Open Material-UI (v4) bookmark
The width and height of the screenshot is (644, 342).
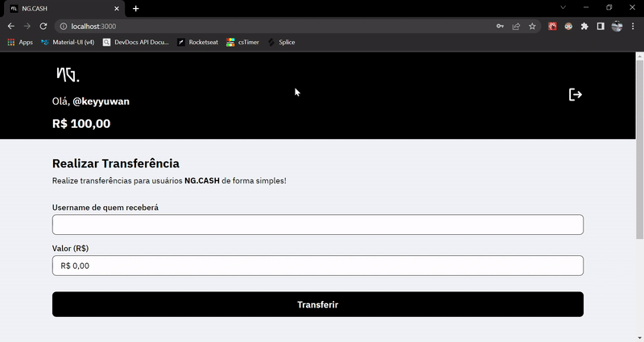68,43
